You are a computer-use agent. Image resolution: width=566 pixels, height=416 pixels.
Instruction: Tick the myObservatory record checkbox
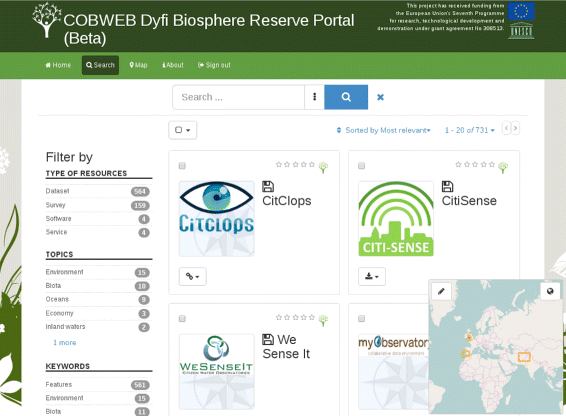361,318
